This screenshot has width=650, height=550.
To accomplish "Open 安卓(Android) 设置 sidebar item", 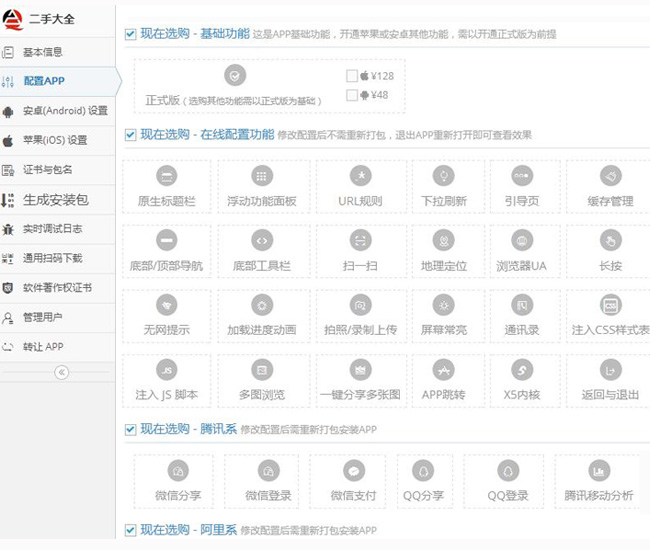I will pyautogui.click(x=58, y=111).
